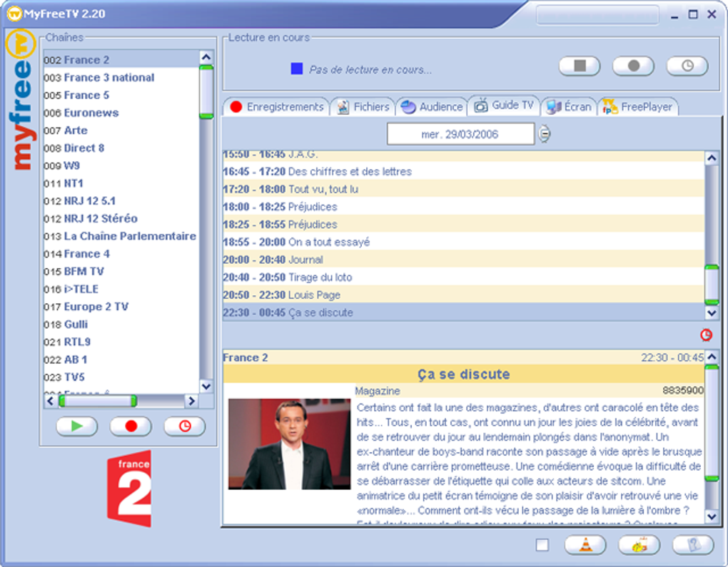The image size is (728, 567).
Task: Click description panel scroll up arrow
Action: pos(712,357)
